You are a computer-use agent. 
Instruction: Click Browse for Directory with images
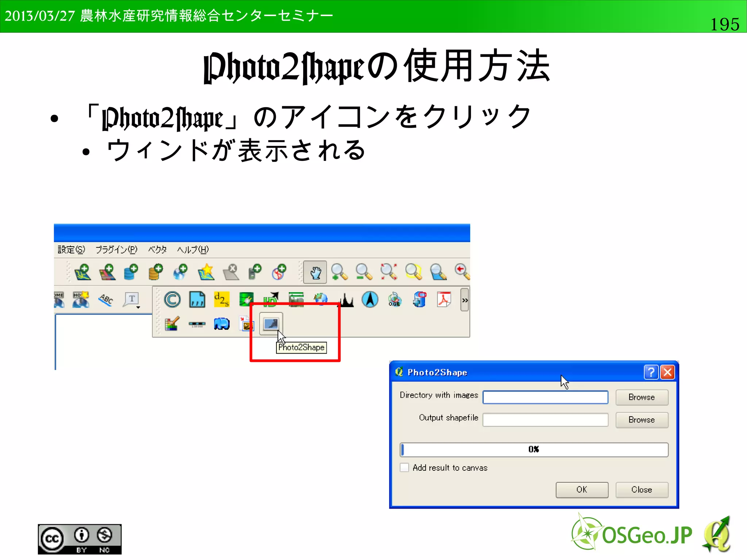pyautogui.click(x=642, y=397)
